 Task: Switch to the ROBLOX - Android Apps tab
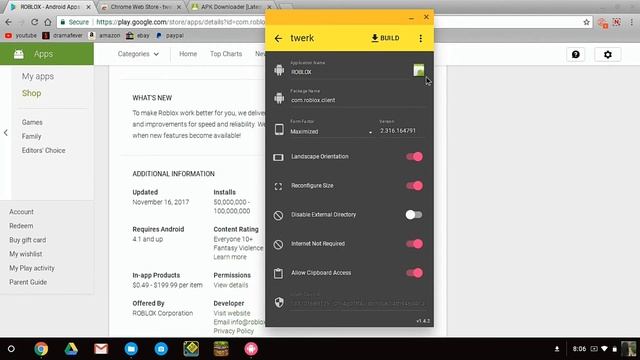tap(50, 7)
